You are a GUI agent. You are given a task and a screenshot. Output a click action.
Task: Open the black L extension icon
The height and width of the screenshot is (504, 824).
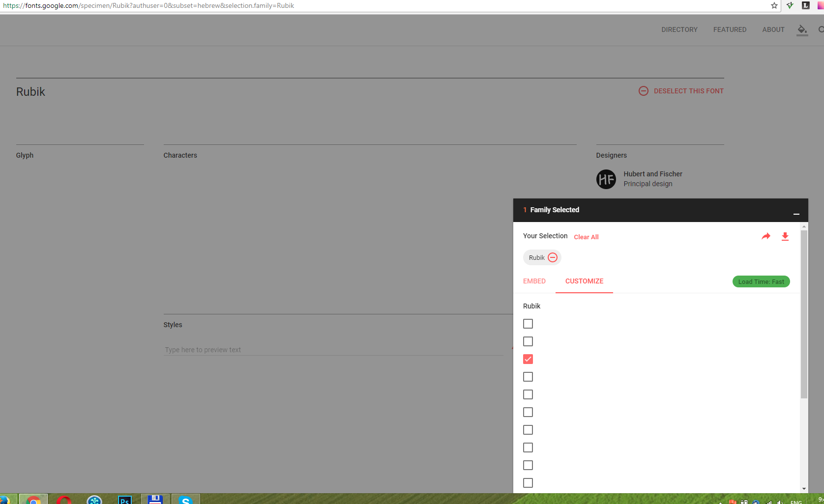806,5
